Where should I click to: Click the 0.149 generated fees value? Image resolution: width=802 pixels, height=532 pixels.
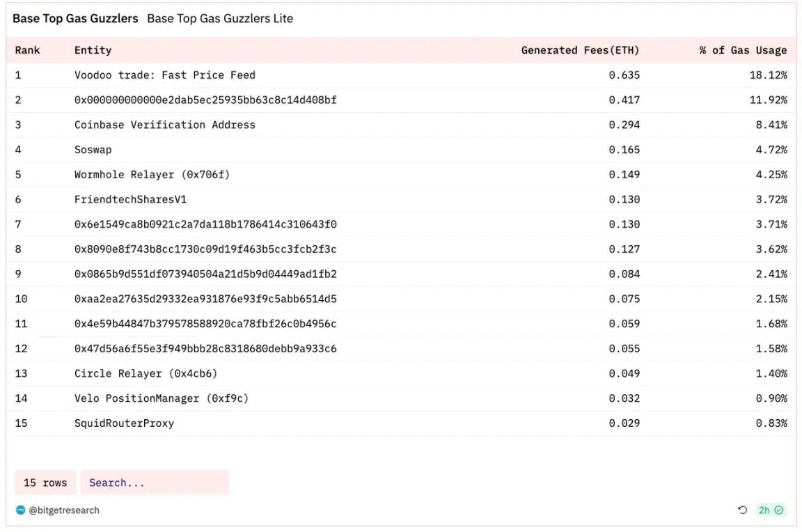[x=624, y=175]
